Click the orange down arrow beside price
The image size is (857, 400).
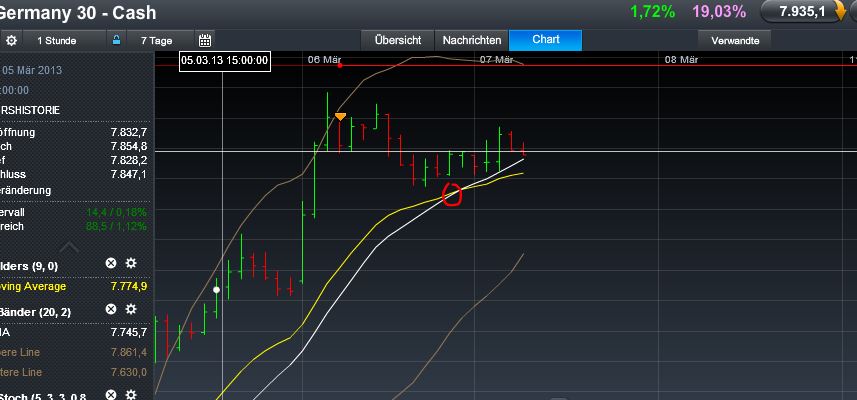click(x=841, y=11)
